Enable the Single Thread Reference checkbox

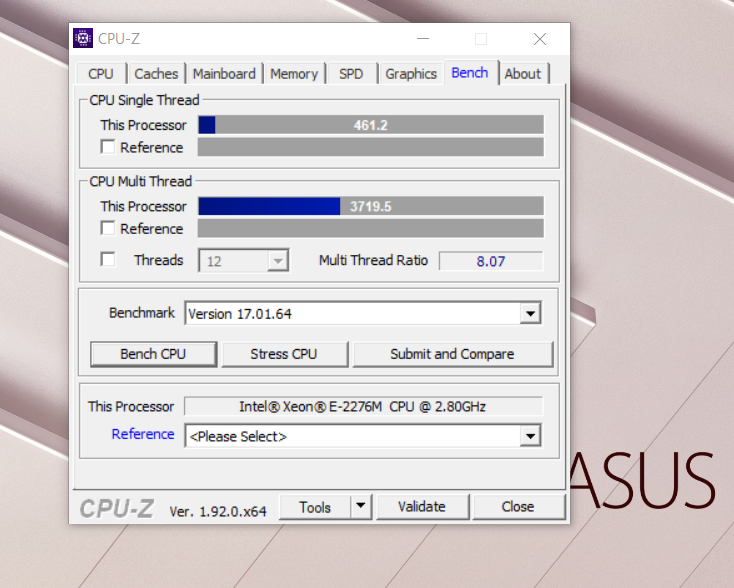(108, 148)
